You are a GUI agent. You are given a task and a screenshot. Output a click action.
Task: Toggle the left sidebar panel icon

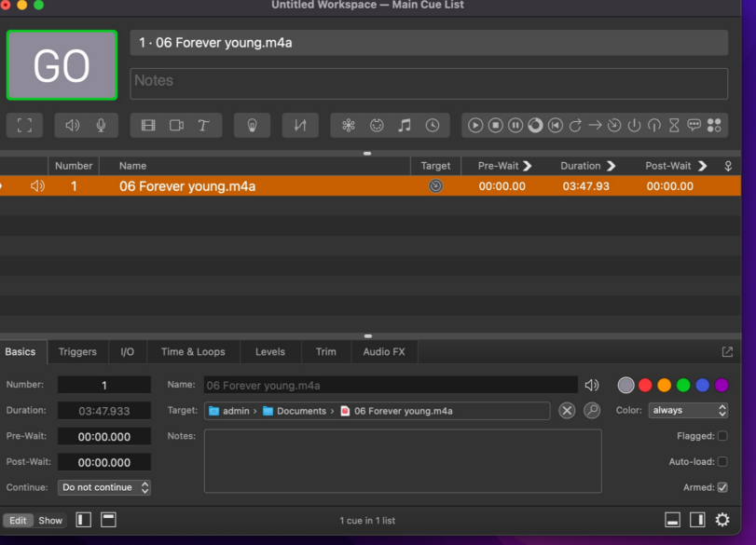pos(83,520)
